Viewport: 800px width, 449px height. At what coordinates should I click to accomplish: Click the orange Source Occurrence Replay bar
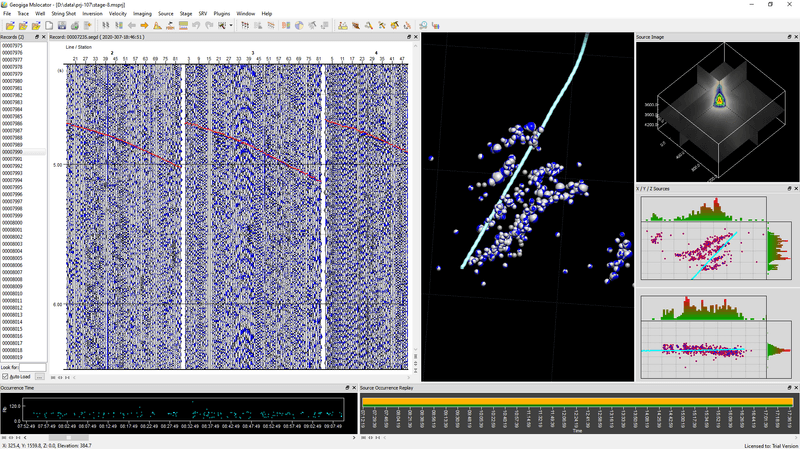pos(577,400)
